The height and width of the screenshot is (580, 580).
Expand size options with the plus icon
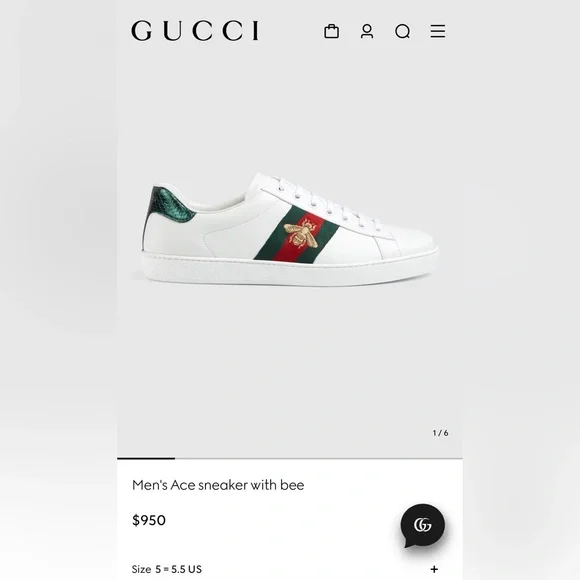coord(434,569)
